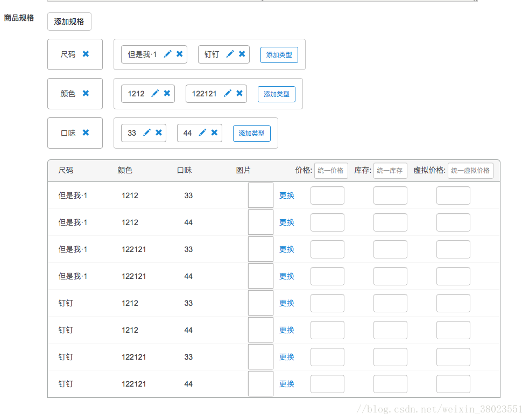The height and width of the screenshot is (420, 529).
Task: Click stock field for 但是我·1 / 1212 / 44
Action: pyautogui.click(x=390, y=222)
